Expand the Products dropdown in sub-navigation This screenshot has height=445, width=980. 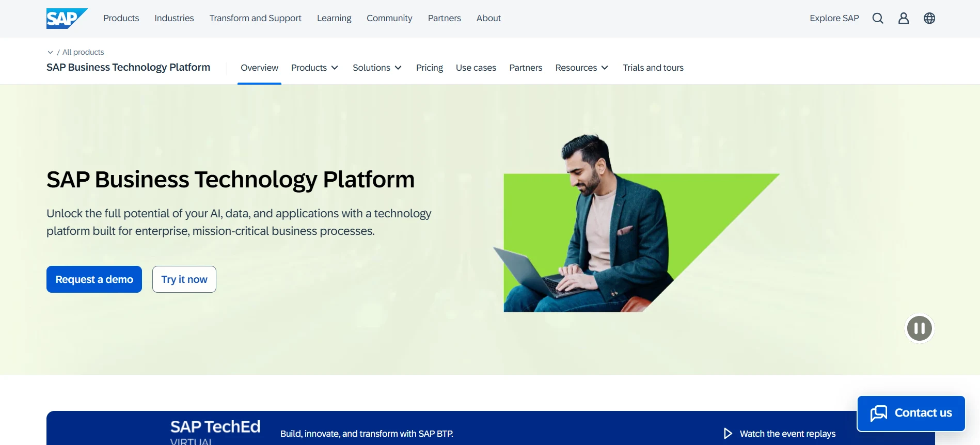pyautogui.click(x=314, y=68)
